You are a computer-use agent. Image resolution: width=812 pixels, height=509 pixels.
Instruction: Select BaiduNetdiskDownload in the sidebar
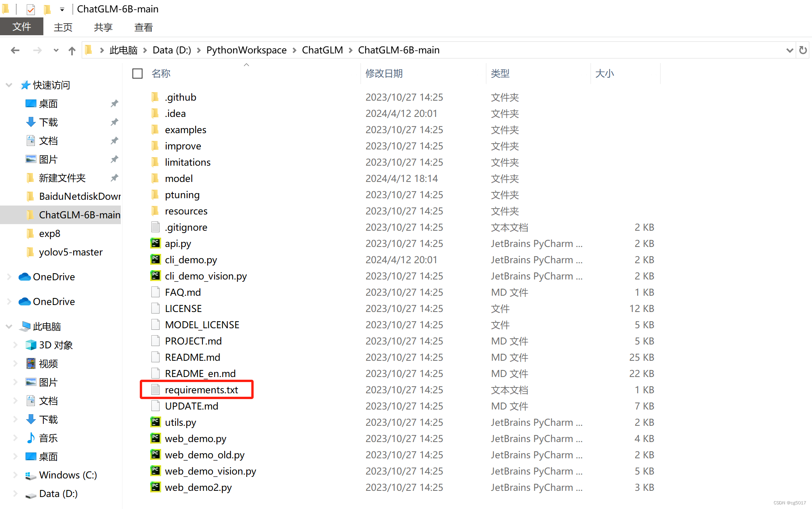pyautogui.click(x=80, y=196)
